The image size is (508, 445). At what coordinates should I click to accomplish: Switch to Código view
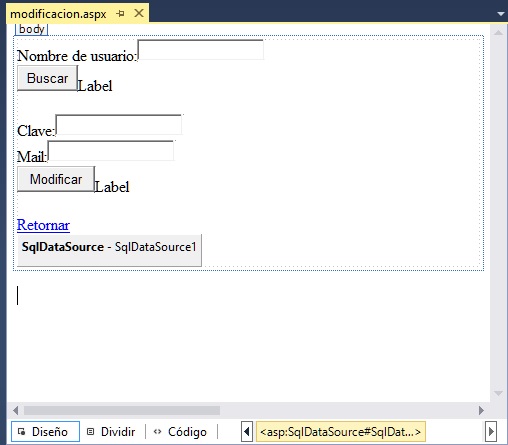(x=180, y=432)
